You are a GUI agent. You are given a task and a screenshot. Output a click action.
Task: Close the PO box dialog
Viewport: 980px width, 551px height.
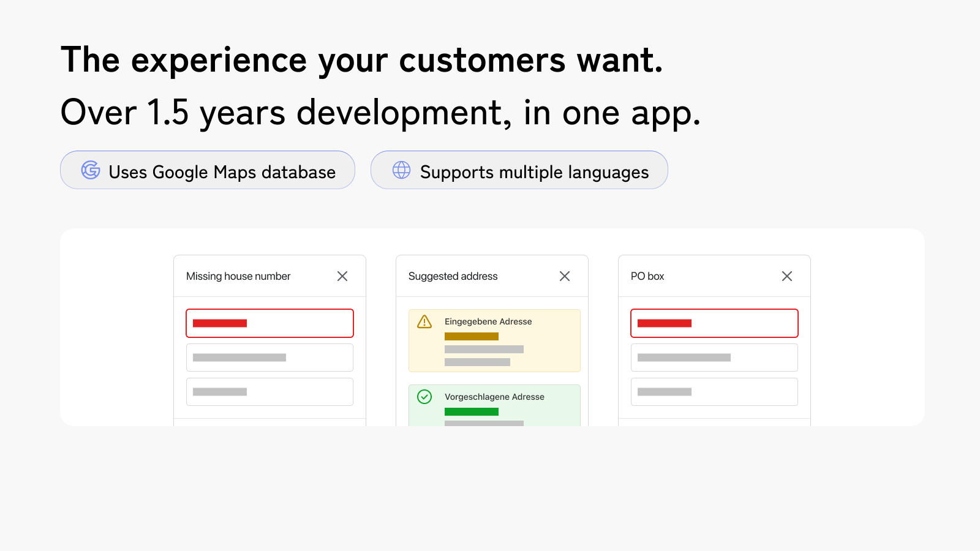[x=787, y=276]
